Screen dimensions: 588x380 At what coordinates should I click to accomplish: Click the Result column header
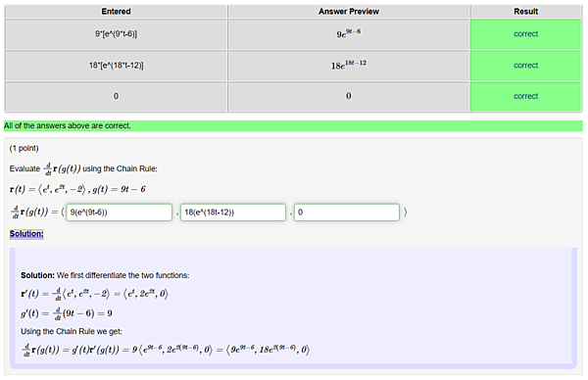point(525,12)
